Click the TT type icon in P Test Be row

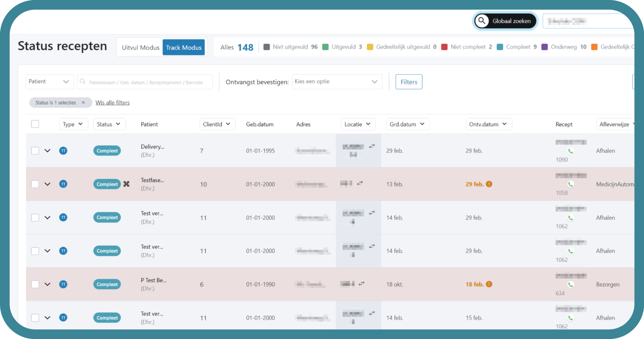[63, 284]
